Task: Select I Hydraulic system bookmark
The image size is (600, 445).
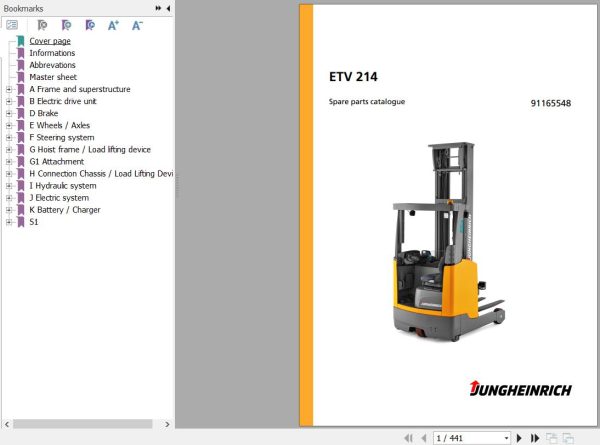Action: [x=63, y=186]
